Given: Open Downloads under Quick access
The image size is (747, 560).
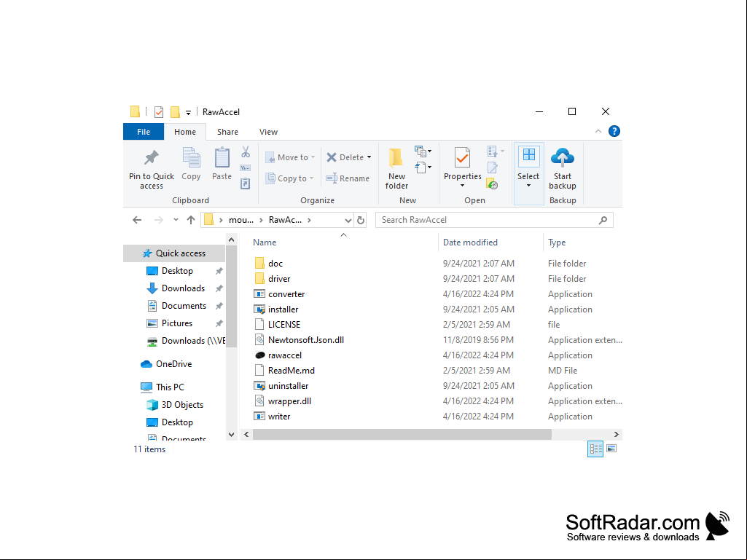Looking at the screenshot, I should click(183, 288).
